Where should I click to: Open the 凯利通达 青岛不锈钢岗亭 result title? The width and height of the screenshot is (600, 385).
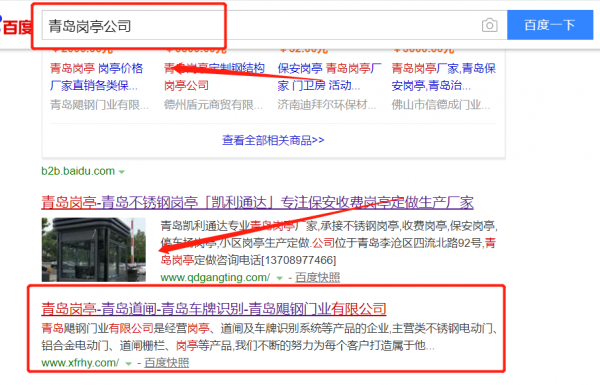[x=257, y=202]
